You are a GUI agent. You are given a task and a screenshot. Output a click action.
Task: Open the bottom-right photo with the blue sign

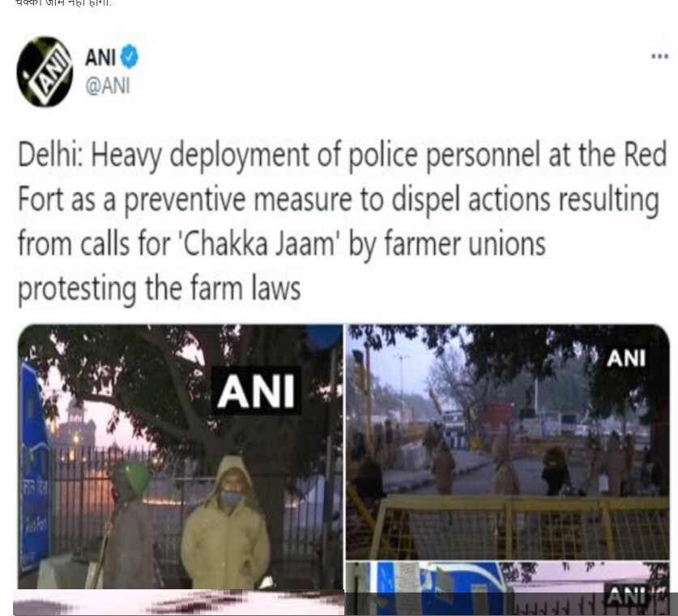point(508,588)
